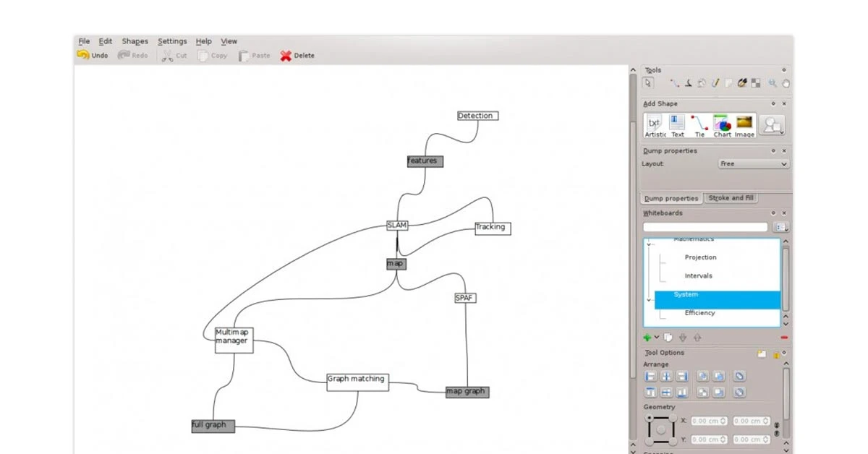Click the Undo button
Screen dimensions: 868x454
tap(92, 55)
